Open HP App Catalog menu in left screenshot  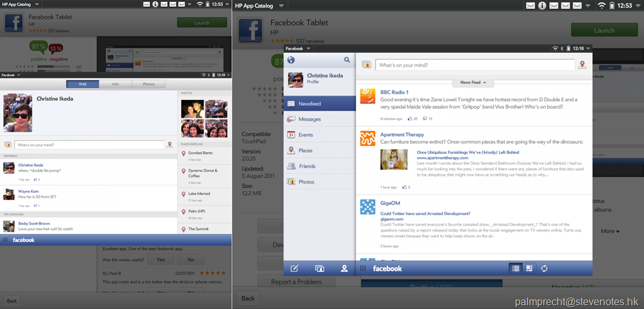click(21, 4)
